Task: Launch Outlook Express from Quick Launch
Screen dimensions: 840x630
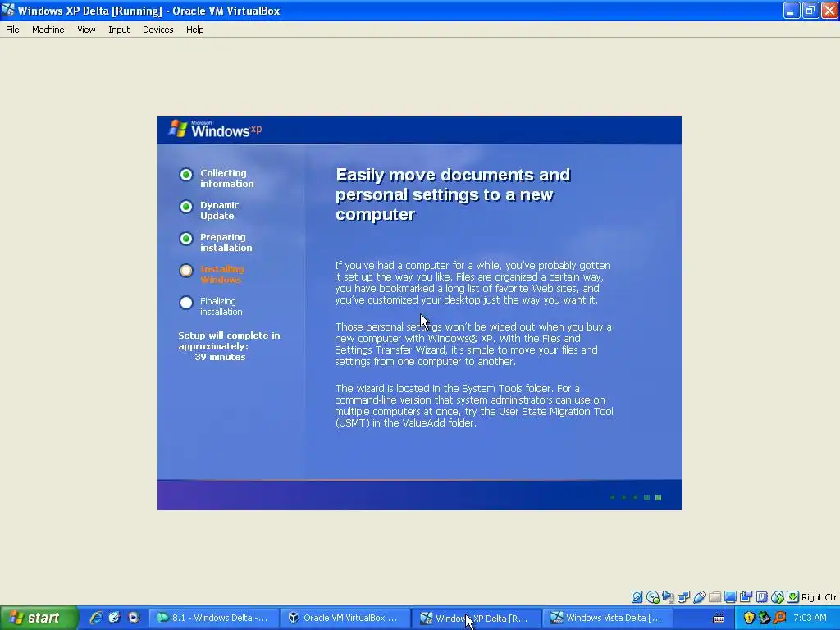Action: point(115,618)
